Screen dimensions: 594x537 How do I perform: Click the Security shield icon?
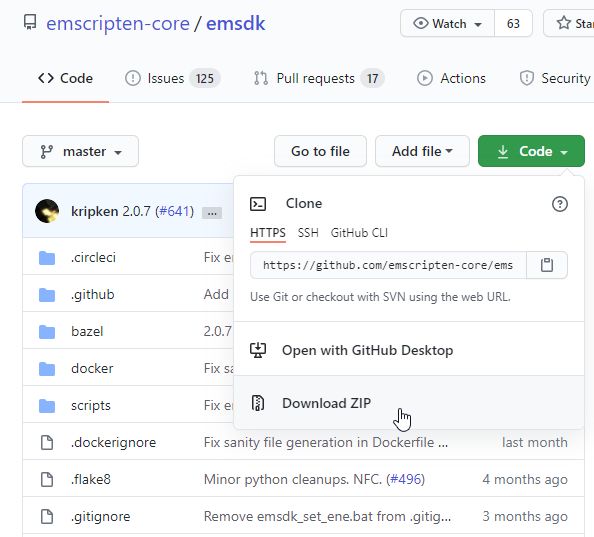pos(527,78)
